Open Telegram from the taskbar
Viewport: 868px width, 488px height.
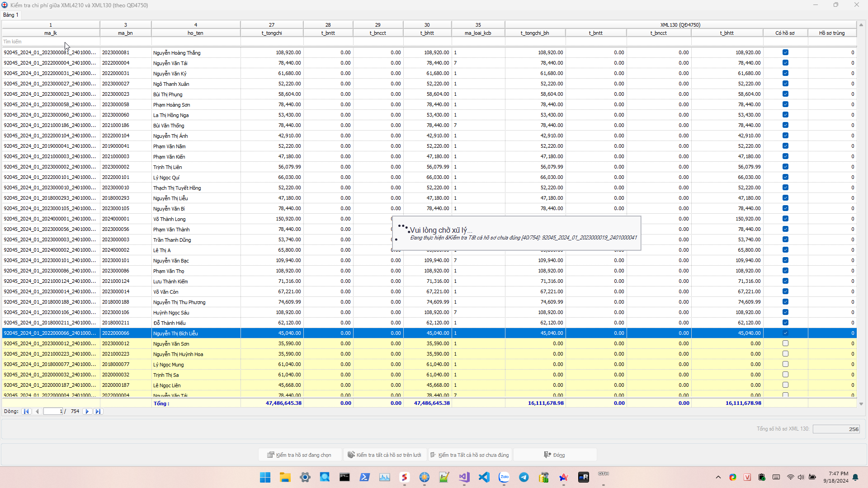click(524, 477)
